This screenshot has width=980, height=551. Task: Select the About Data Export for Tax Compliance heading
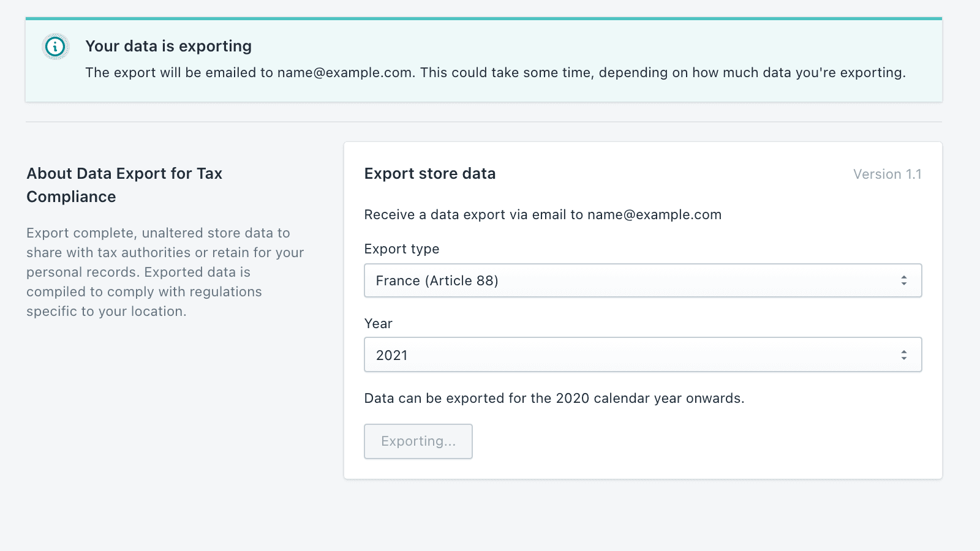[124, 185]
